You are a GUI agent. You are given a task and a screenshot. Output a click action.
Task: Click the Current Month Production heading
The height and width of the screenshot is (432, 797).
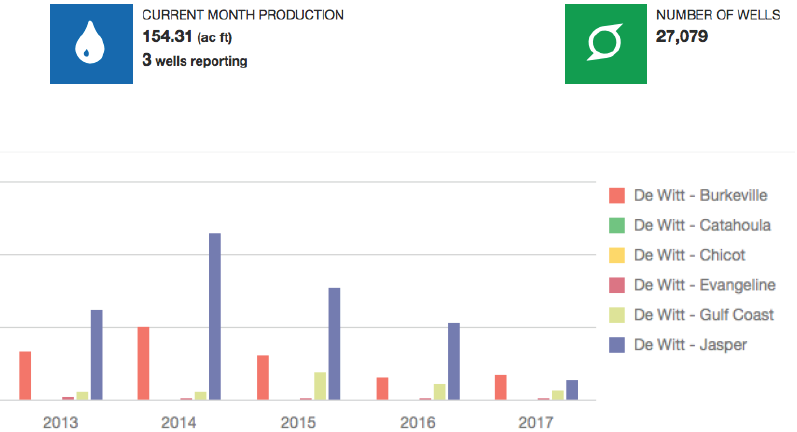[243, 15]
